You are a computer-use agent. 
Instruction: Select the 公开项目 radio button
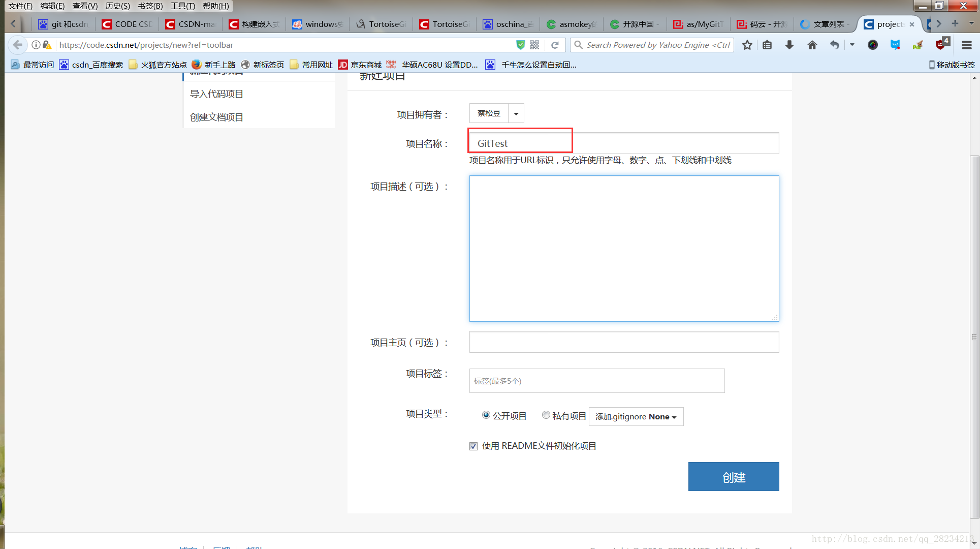coord(486,415)
